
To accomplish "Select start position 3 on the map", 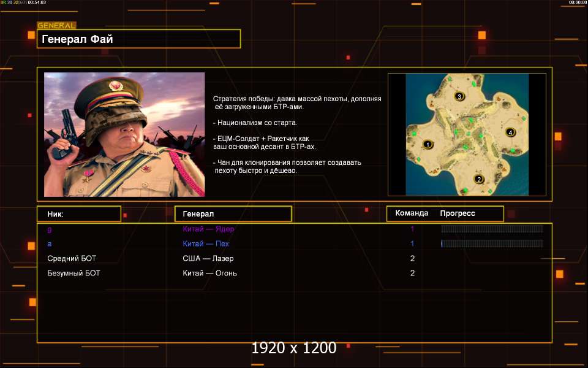I will [459, 96].
